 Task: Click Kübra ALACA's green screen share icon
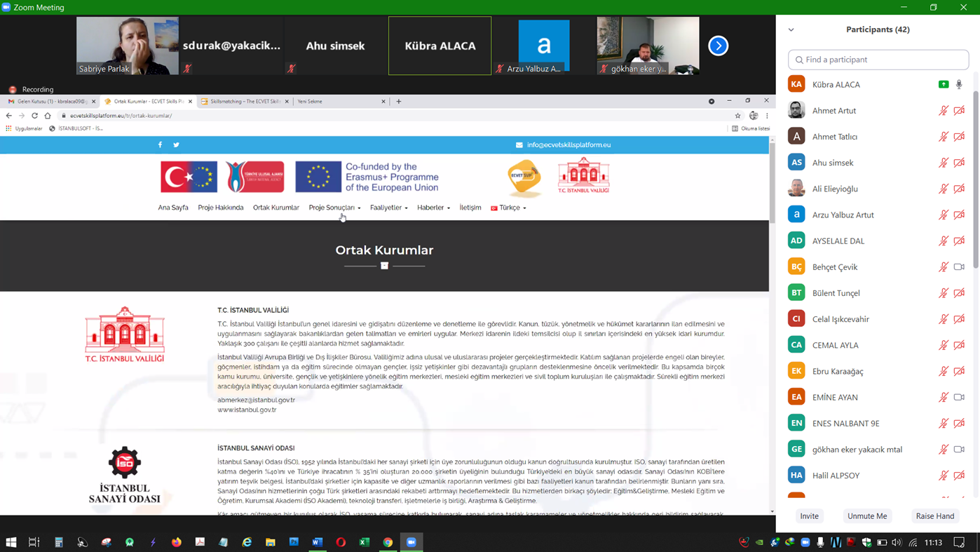944,84
